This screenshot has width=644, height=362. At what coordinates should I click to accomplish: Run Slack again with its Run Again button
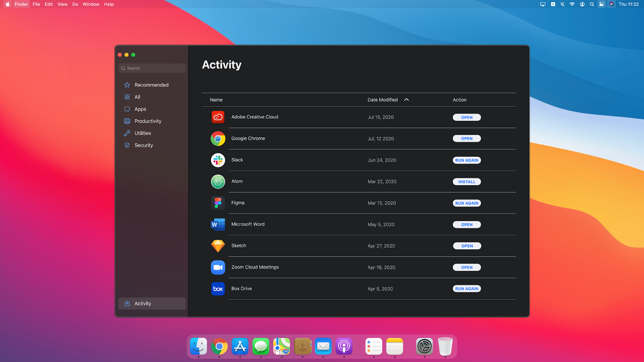[466, 160]
